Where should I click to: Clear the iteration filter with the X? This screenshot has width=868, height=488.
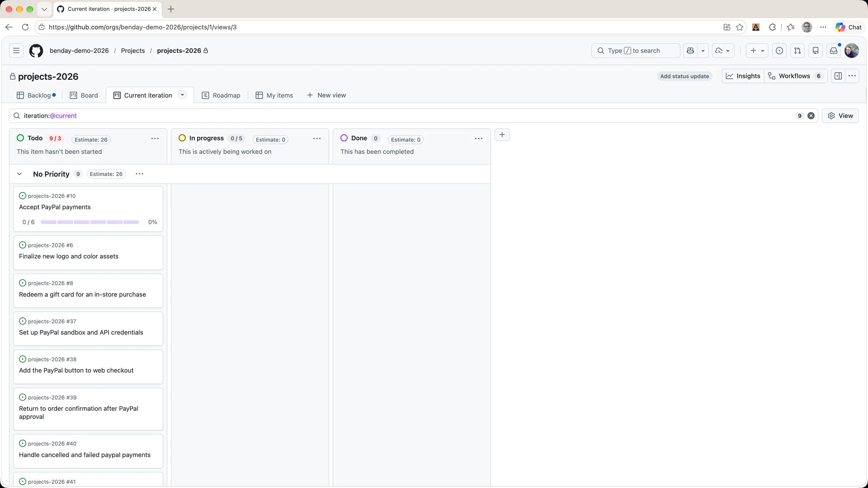811,115
